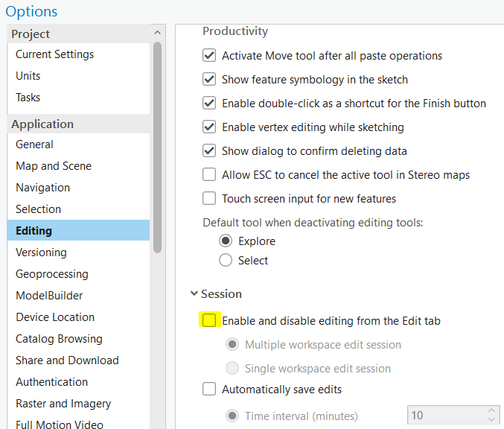
Task: Toggle Show feature symbology in the sketch
Action: click(209, 80)
